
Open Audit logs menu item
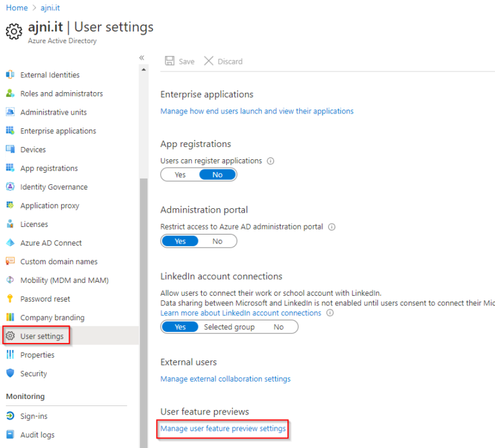coord(37,434)
